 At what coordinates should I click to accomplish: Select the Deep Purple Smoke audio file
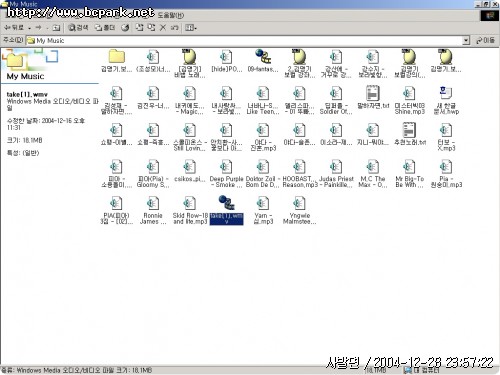(226, 174)
